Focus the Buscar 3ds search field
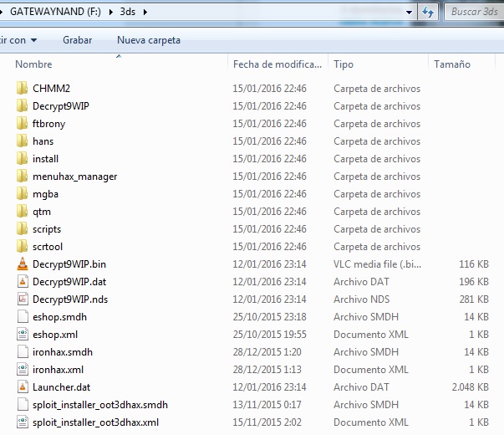Viewport: 504px width, 435px height. click(x=475, y=12)
